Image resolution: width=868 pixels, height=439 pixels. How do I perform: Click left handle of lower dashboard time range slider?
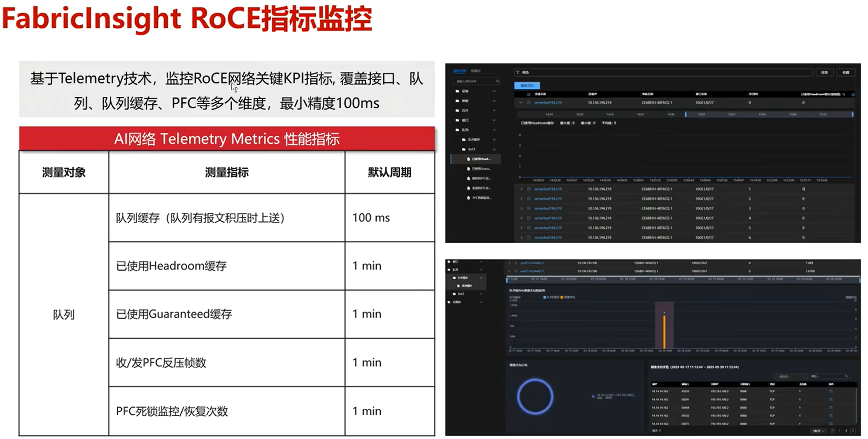(x=507, y=280)
